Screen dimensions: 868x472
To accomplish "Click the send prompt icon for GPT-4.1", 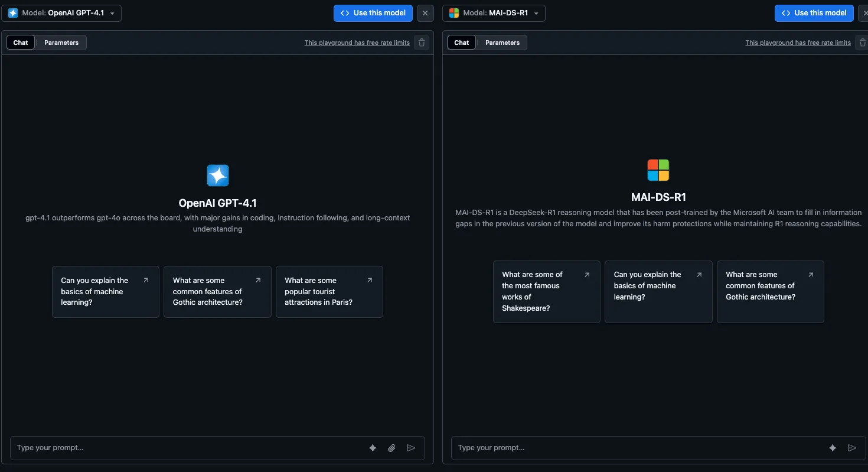I will tap(412, 448).
